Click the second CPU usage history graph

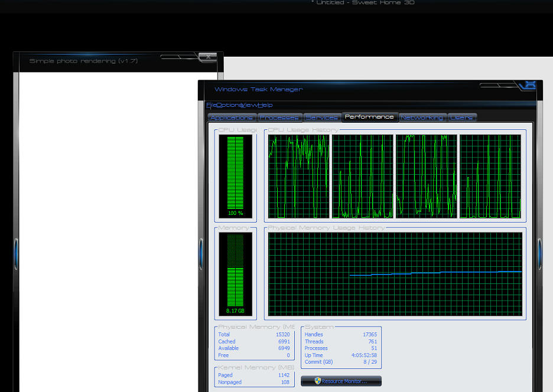363,177
